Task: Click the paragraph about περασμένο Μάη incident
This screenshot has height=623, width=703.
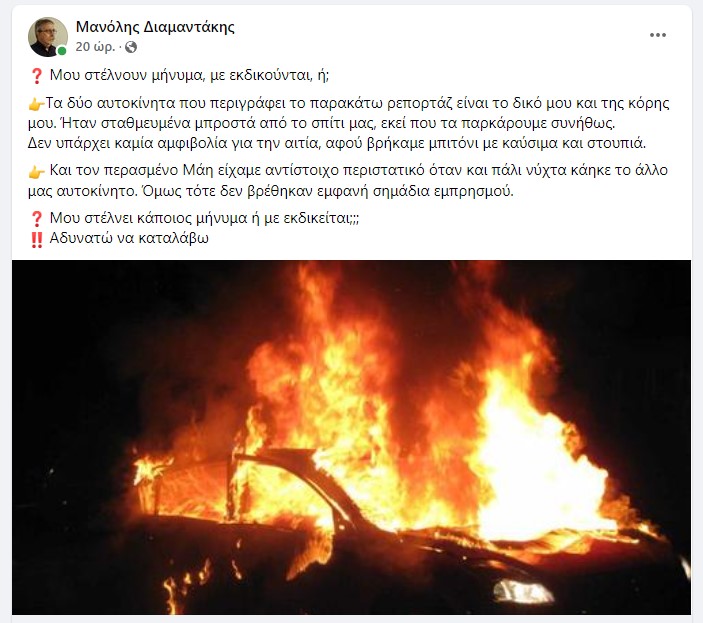Action: click(348, 181)
